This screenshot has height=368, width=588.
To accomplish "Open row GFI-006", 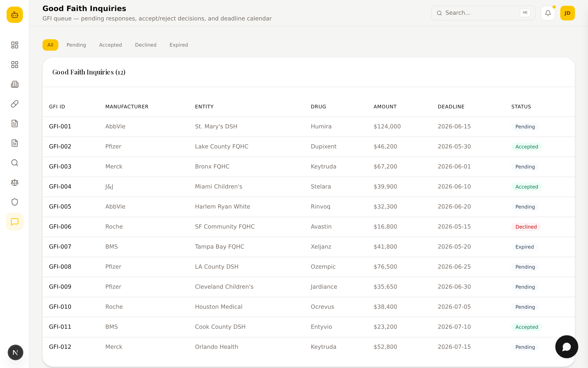I will point(308,227).
